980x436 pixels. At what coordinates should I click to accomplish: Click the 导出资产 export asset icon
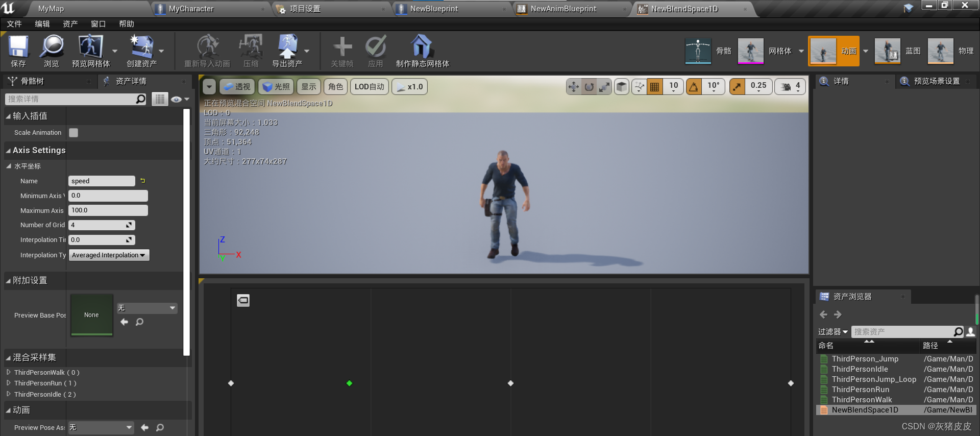(287, 51)
